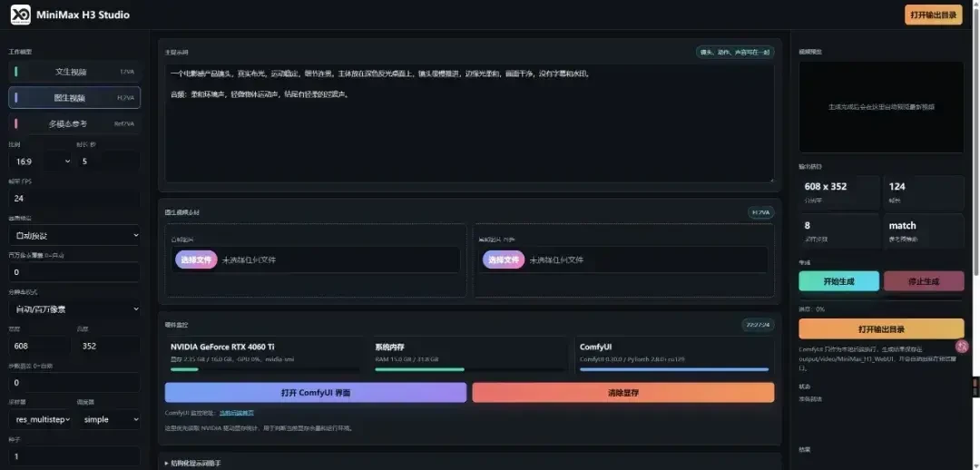Open the 自动/百万像素 resolution mode dropdown
Screen dimensions: 980x470
pyautogui.click(x=74, y=308)
